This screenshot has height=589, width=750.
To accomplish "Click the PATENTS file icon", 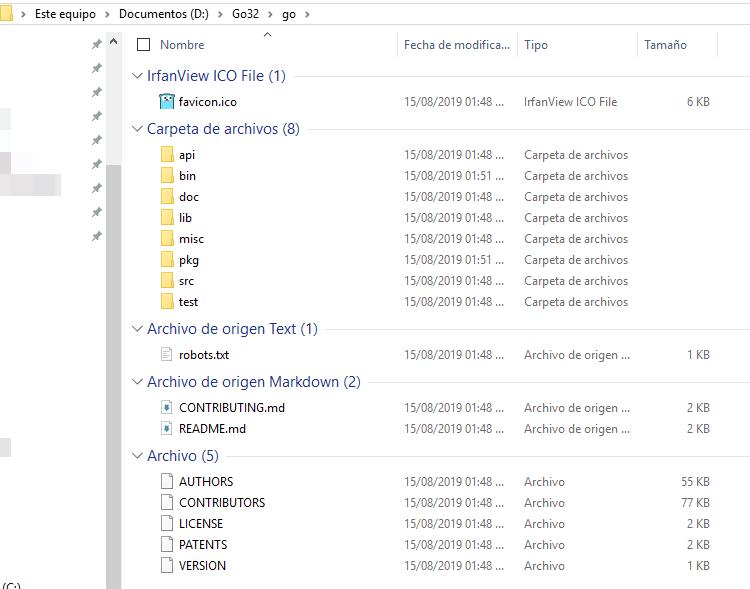I will tap(166, 545).
